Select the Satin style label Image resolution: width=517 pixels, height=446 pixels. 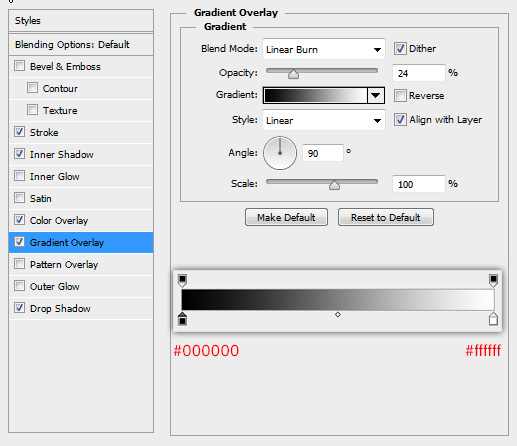tap(41, 199)
